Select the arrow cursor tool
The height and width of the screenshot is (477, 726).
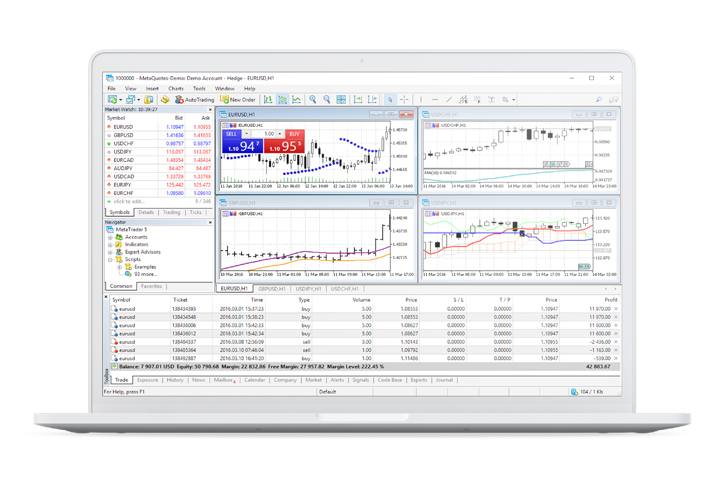(x=390, y=100)
